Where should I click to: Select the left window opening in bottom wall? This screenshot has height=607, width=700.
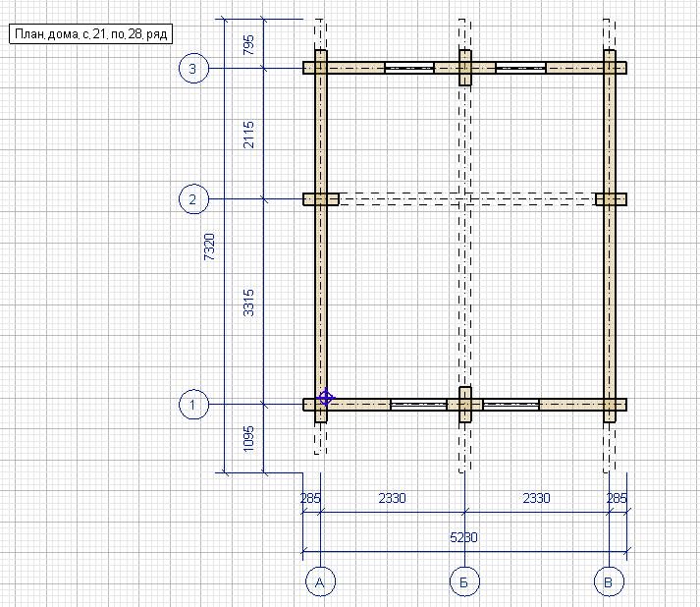coord(419,405)
